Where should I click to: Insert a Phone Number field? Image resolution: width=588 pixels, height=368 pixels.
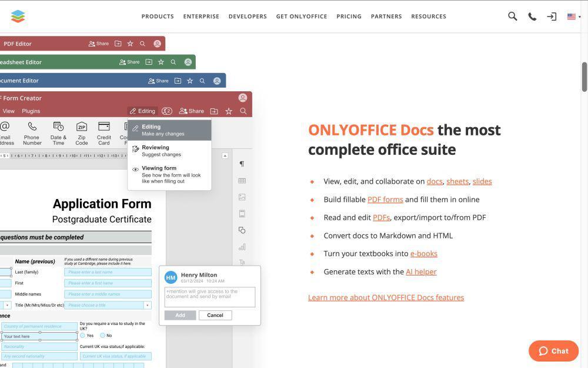[x=32, y=133]
